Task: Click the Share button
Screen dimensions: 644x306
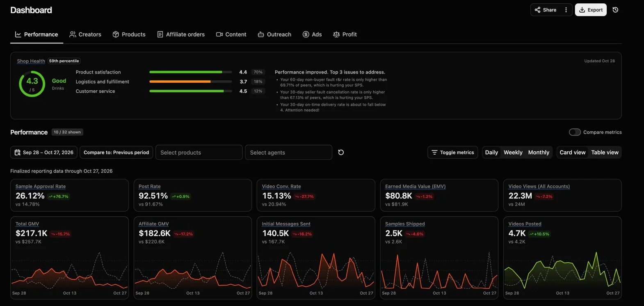Action: point(546,10)
